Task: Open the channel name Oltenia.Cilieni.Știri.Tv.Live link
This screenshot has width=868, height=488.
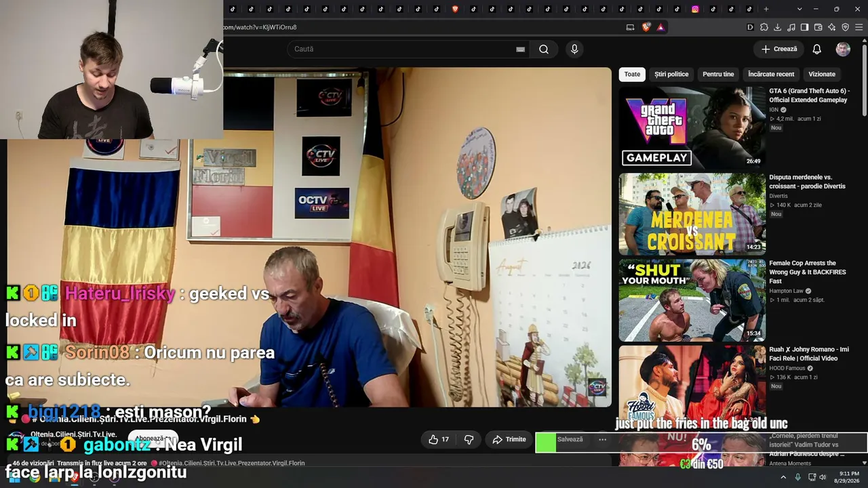Action: (73, 434)
